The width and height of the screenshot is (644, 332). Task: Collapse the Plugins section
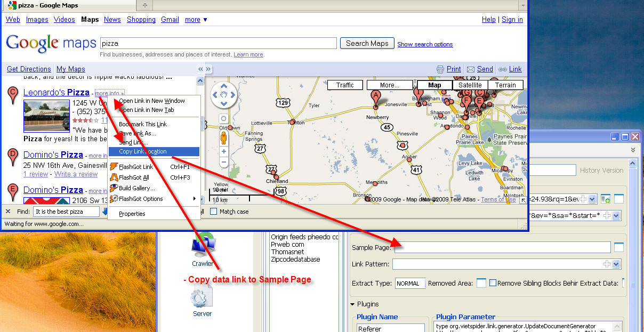[x=353, y=304]
